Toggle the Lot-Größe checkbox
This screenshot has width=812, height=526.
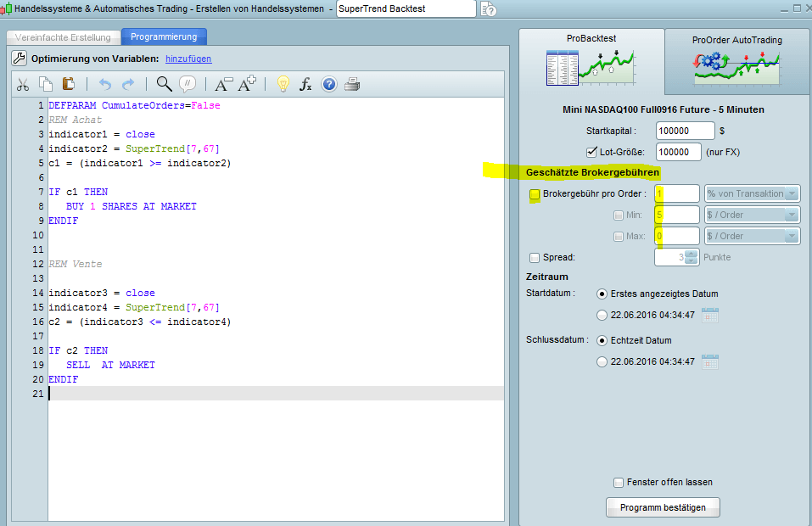(592, 152)
